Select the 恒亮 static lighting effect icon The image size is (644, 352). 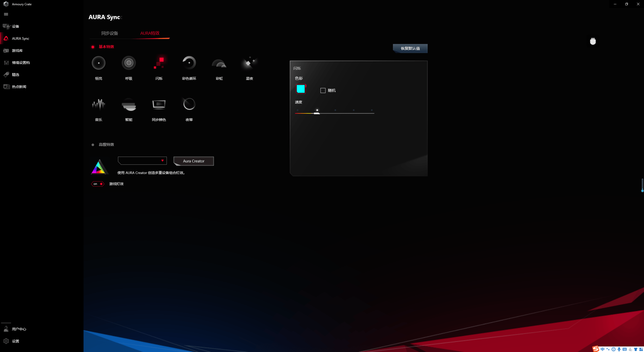pyautogui.click(x=98, y=63)
